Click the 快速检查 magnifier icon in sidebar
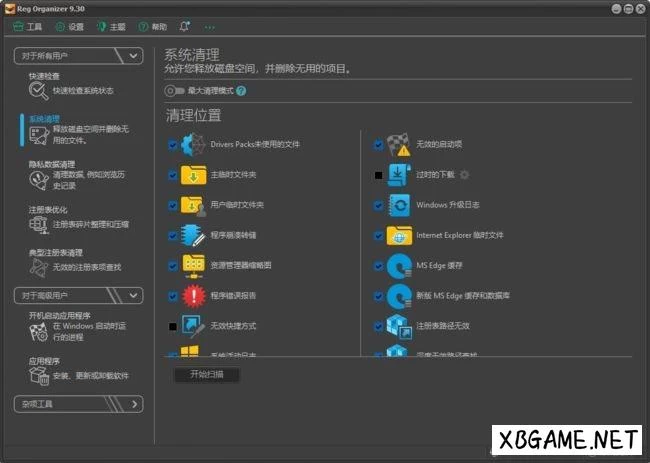The width and height of the screenshot is (650, 463). coord(38,91)
